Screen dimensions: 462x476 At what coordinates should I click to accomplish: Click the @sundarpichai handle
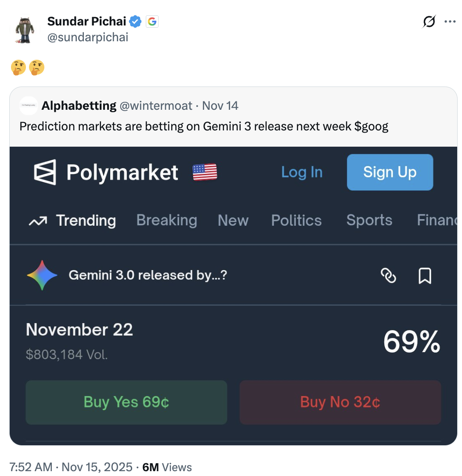click(87, 37)
